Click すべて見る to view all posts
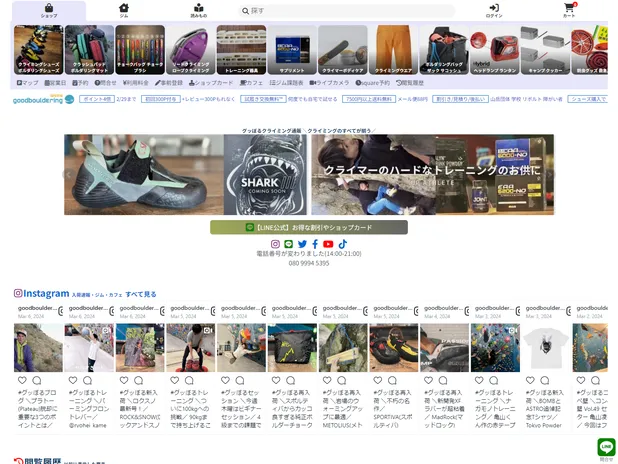Viewport: 618px width, 464px height. [x=141, y=294]
